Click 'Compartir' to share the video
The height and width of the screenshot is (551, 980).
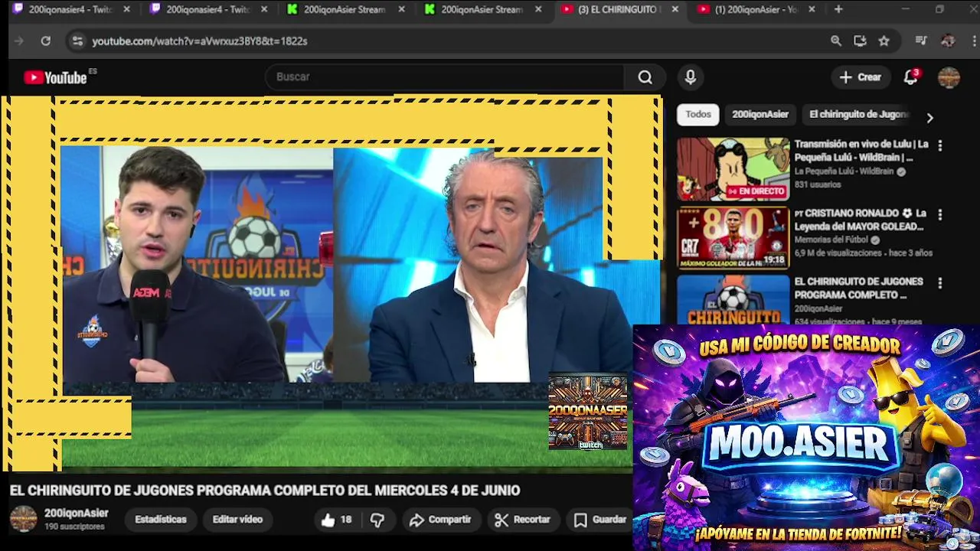pos(440,520)
